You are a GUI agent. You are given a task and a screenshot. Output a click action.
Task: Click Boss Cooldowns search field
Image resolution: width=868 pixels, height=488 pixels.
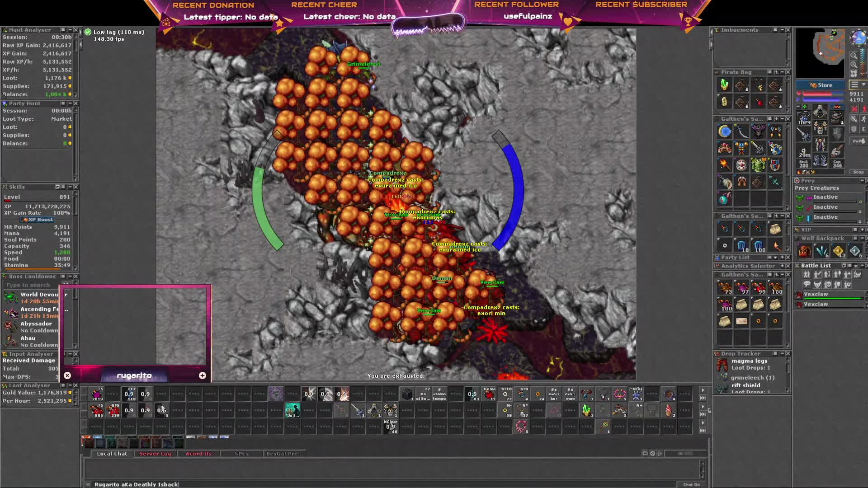32,285
